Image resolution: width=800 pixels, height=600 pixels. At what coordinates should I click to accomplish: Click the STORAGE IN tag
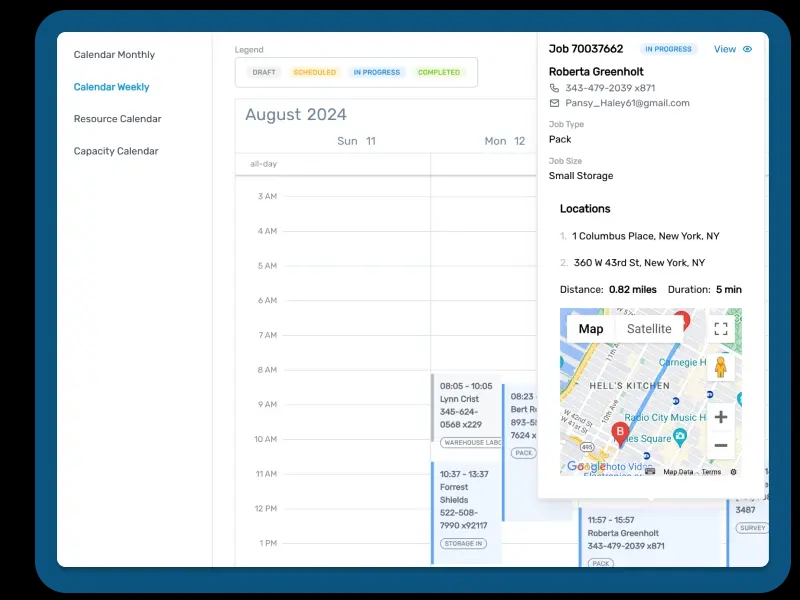click(x=463, y=543)
